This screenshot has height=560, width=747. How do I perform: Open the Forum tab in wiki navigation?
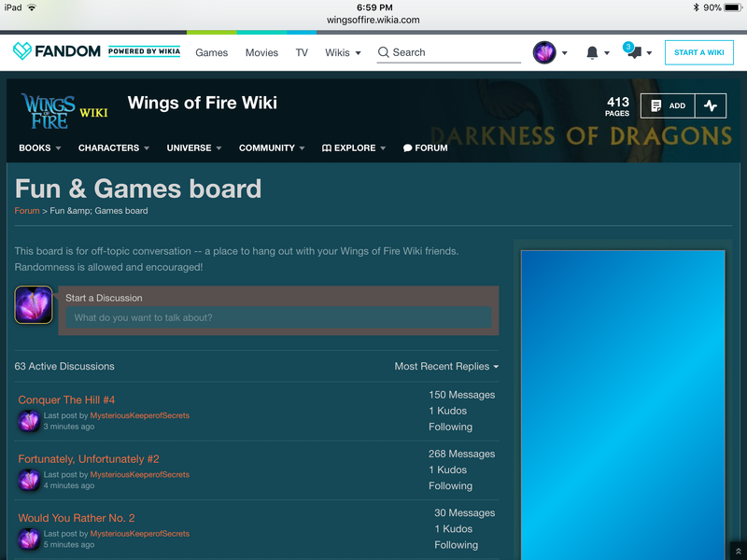click(x=425, y=147)
